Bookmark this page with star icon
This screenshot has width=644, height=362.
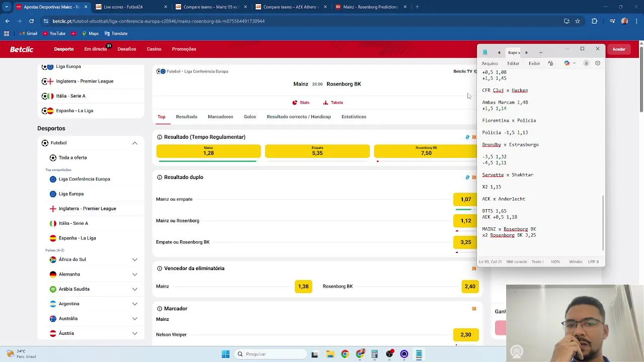click(578, 21)
